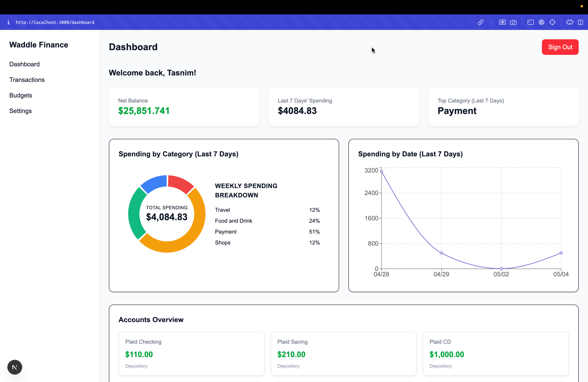Open Transactions in the sidebar
The height and width of the screenshot is (382, 588).
[x=27, y=80]
